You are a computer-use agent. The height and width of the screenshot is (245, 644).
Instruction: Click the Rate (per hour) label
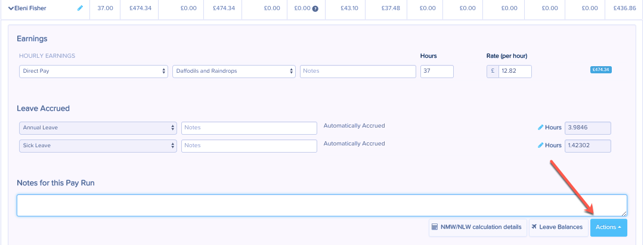pyautogui.click(x=507, y=56)
